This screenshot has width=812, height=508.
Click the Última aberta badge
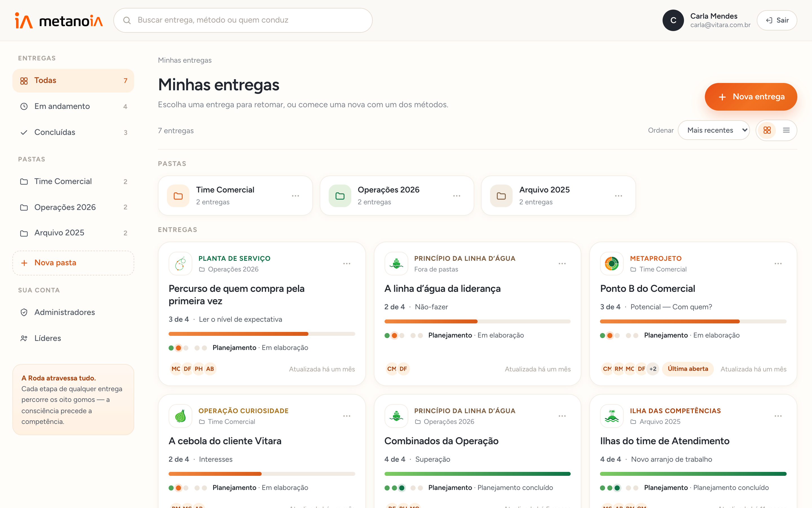pyautogui.click(x=688, y=369)
